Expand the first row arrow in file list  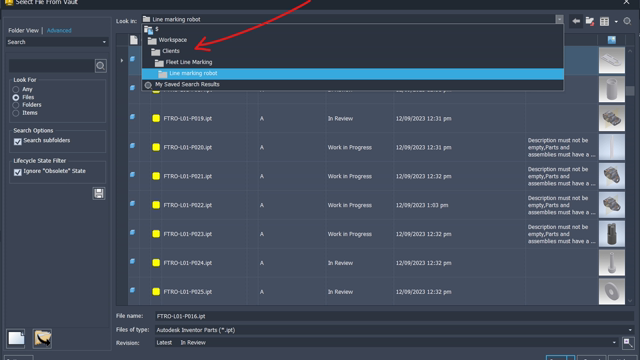pyautogui.click(x=122, y=60)
